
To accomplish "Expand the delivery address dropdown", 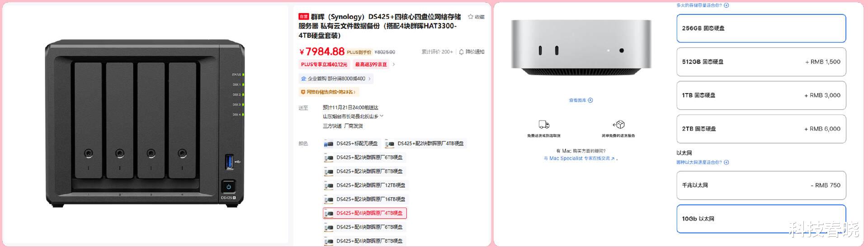I will coord(382,116).
